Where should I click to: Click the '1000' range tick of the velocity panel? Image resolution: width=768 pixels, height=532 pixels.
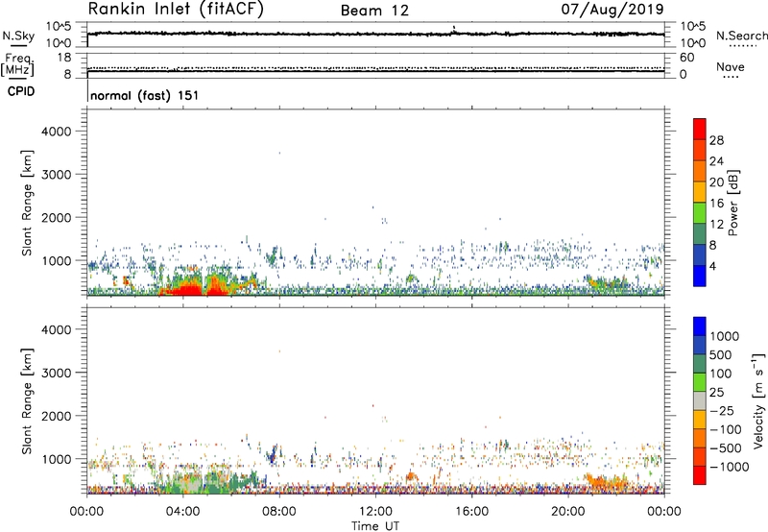56,459
